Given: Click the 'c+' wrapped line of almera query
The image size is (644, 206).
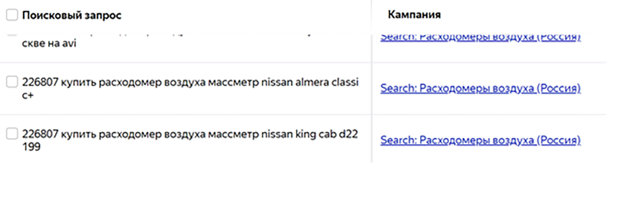Looking at the screenshot, I should click(28, 94).
